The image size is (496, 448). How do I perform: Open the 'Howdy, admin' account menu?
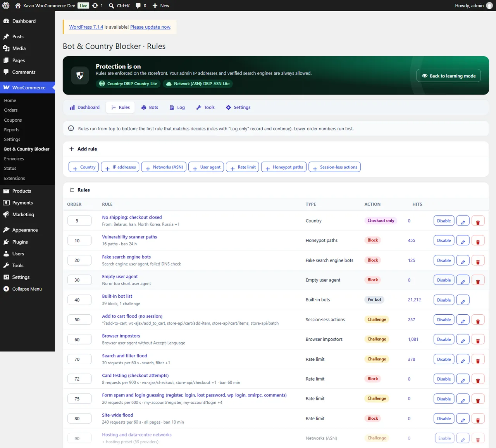click(474, 5)
